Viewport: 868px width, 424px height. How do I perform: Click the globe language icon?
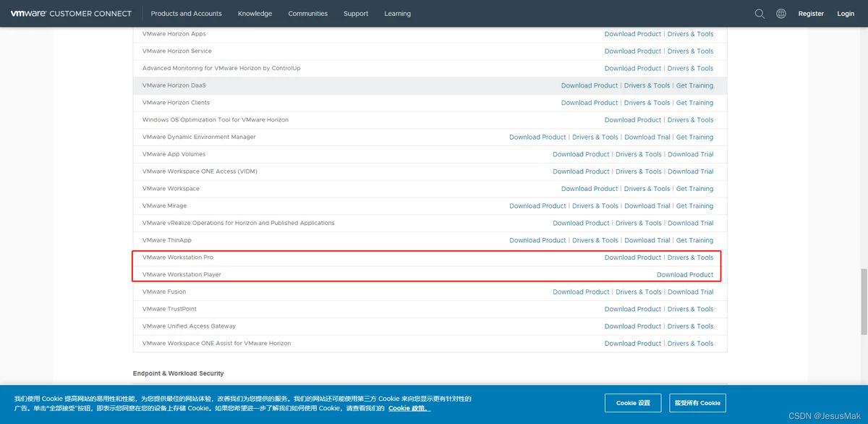[x=781, y=13]
